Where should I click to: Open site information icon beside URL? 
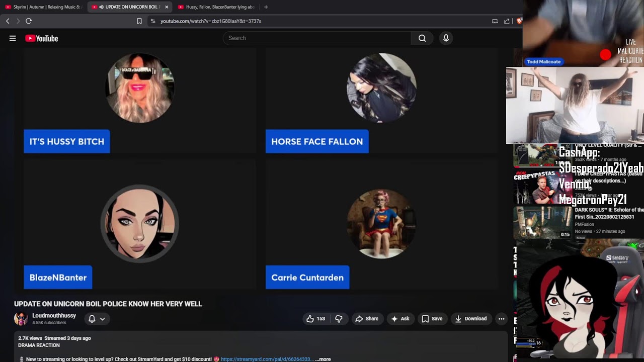(153, 21)
